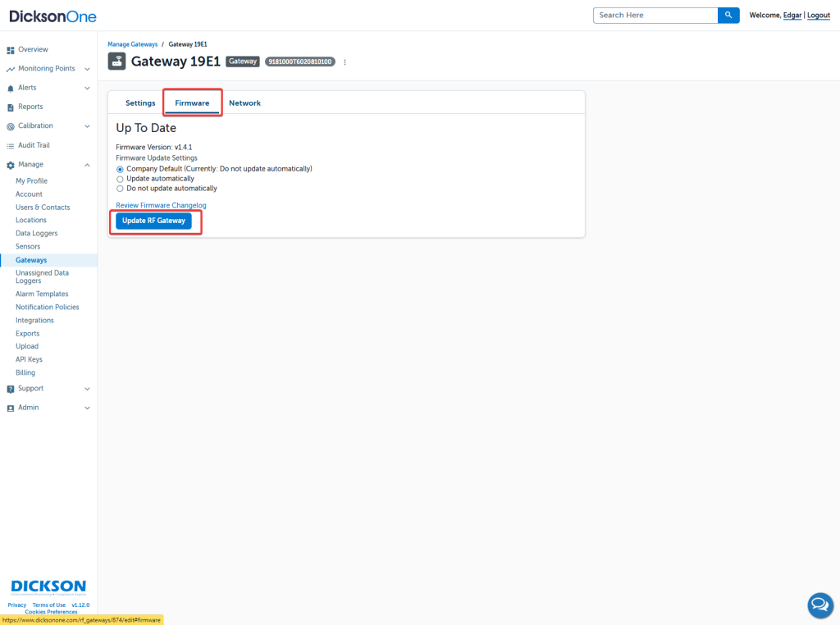This screenshot has height=625, width=840.
Task: Click the Reports document icon in sidebar
Action: [11, 107]
